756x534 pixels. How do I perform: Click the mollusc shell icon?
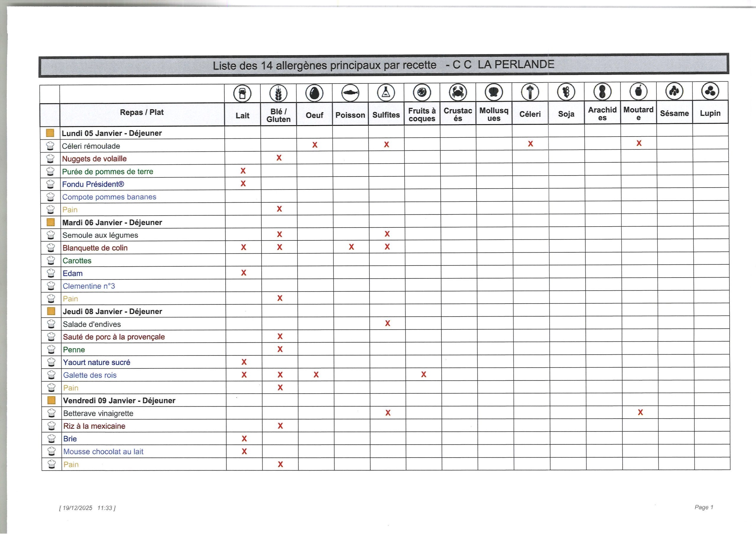pos(494,92)
